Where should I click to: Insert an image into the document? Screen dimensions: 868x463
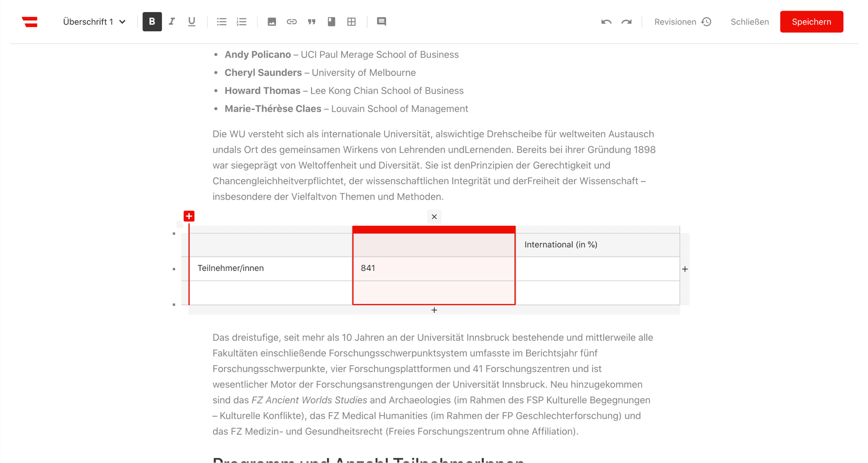click(x=272, y=22)
